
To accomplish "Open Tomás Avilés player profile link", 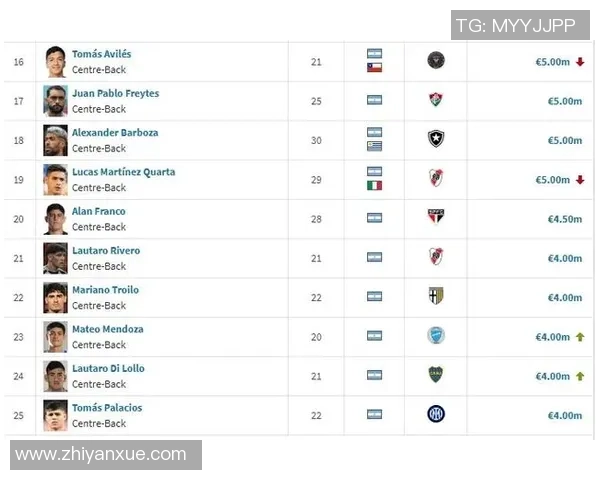I will (101, 54).
